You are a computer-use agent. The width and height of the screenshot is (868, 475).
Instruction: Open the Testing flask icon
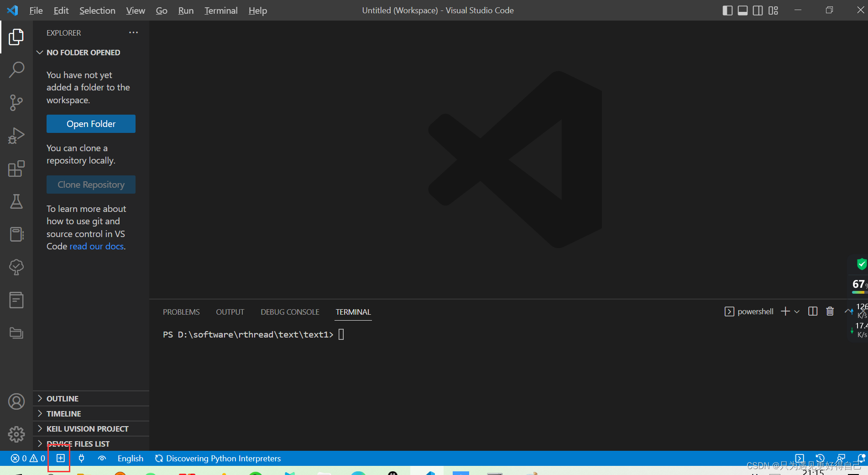[16, 201]
